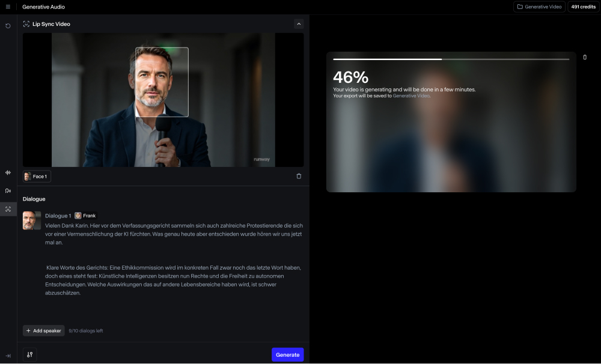Collapse the Lip Sync Video panel

(x=299, y=24)
